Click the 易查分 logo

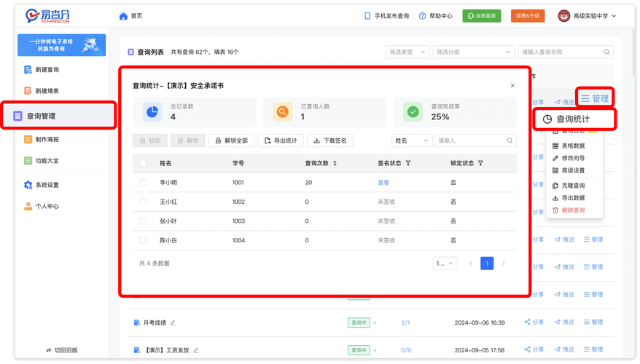pyautogui.click(x=47, y=15)
